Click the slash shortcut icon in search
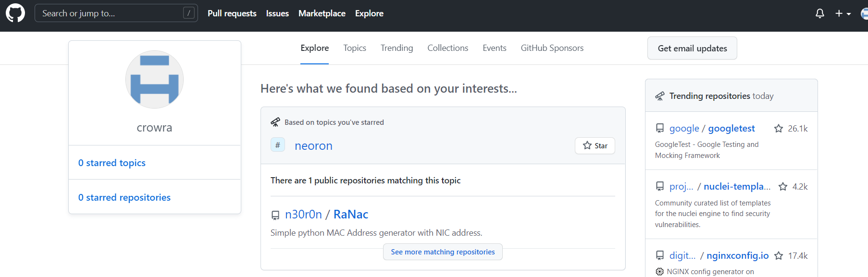 [x=189, y=13]
